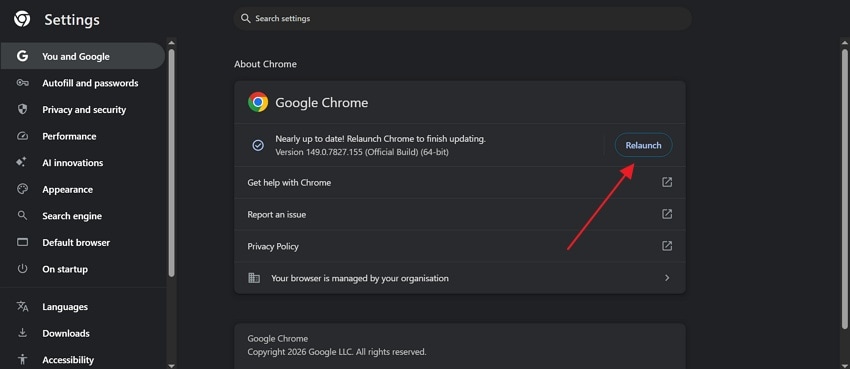Click the Chrome logo beside Settings title
Image resolution: width=850 pixels, height=369 pixels.
tap(22, 19)
